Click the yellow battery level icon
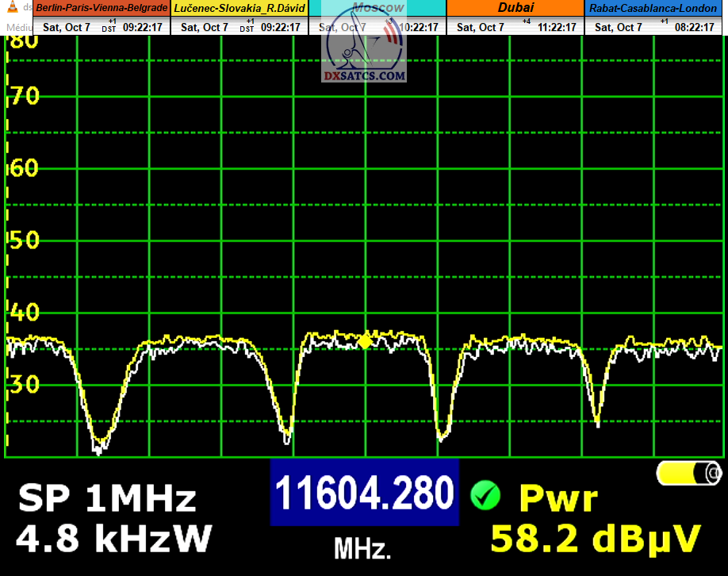The width and height of the screenshot is (728, 576). pyautogui.click(x=689, y=474)
